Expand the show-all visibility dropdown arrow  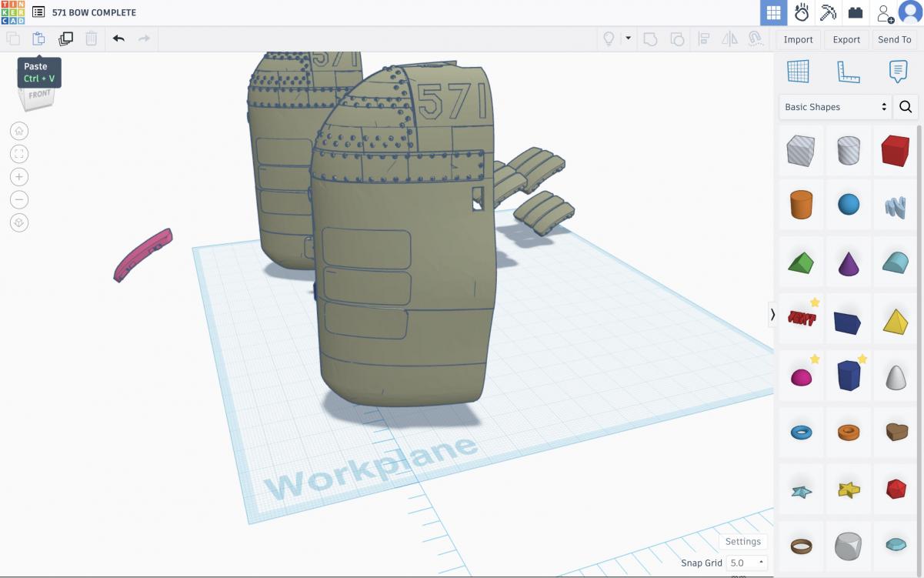pos(628,38)
